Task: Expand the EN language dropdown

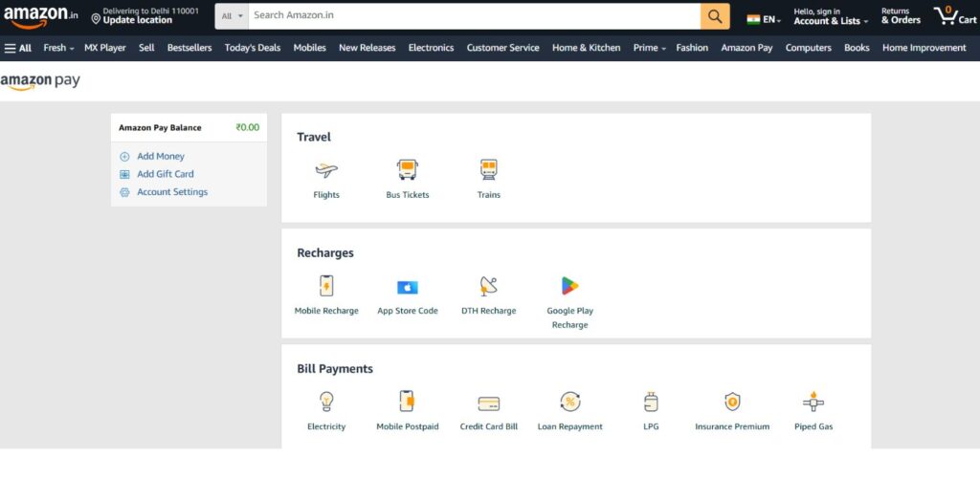Action: (x=772, y=19)
